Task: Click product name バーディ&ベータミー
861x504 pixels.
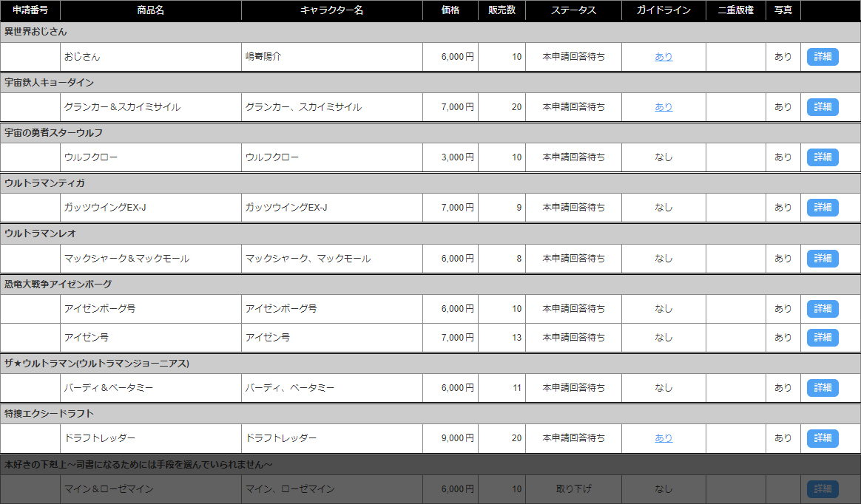Action: tap(108, 388)
